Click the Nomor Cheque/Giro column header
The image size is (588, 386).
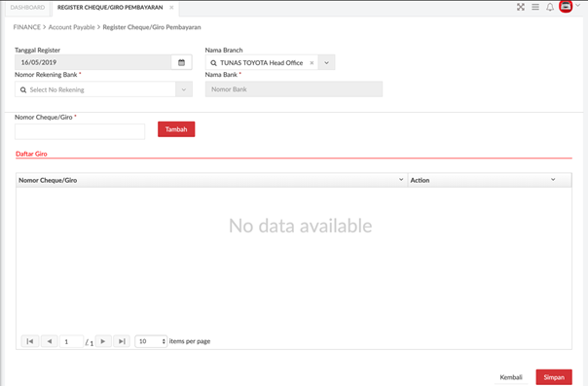211,180
